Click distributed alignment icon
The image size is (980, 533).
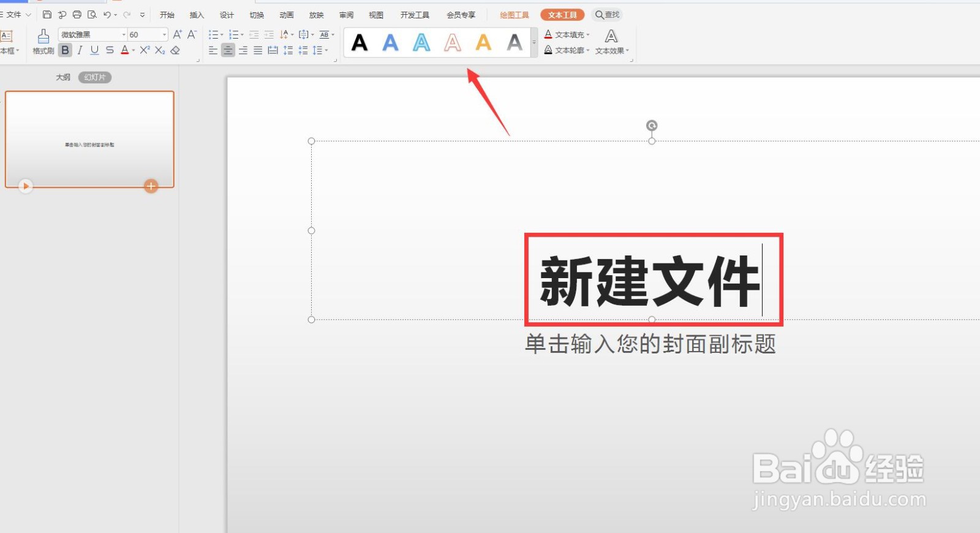point(273,50)
